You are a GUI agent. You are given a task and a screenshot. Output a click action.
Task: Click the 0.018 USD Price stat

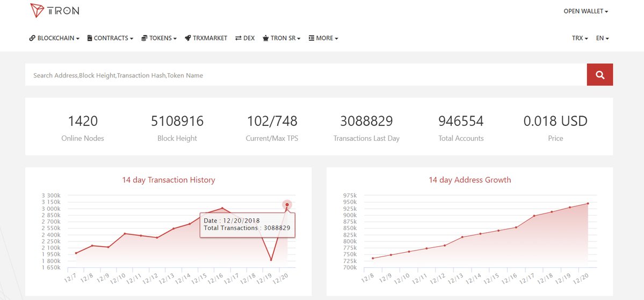pyautogui.click(x=555, y=128)
